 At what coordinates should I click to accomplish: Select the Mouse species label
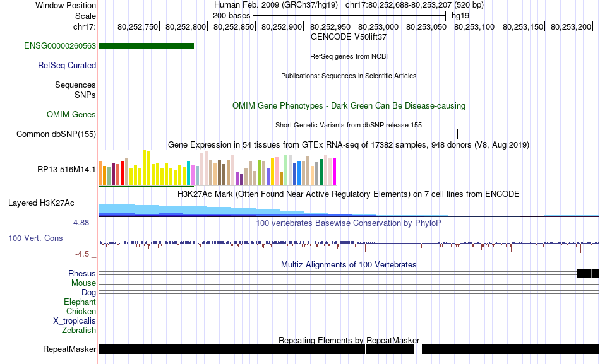click(x=83, y=283)
